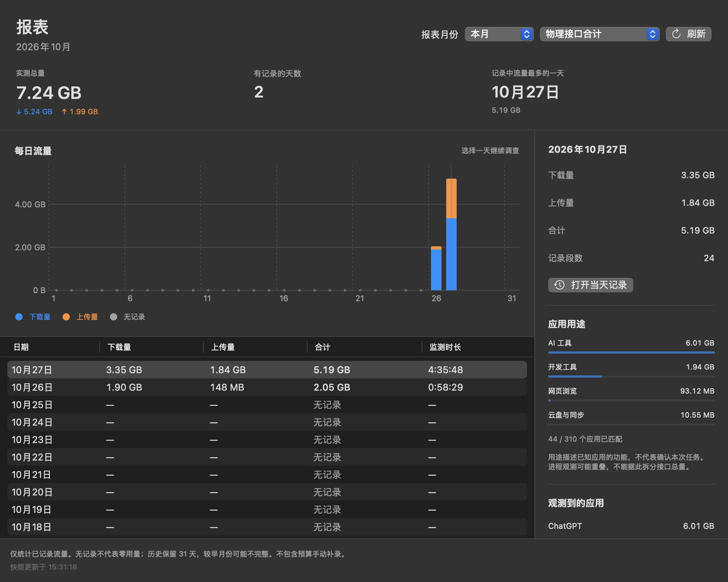The height and width of the screenshot is (582, 728).
Task: Click the 打开当天记录 button
Action: click(590, 285)
